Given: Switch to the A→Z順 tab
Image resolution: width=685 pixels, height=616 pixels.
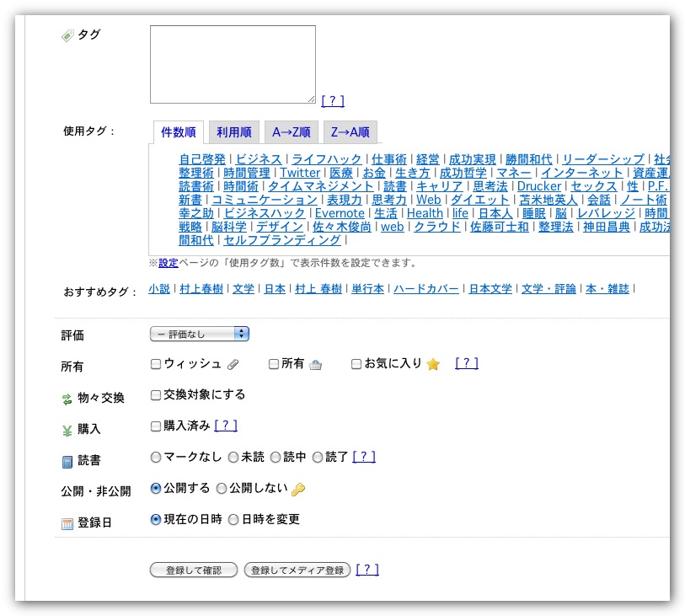Looking at the screenshot, I should (291, 132).
